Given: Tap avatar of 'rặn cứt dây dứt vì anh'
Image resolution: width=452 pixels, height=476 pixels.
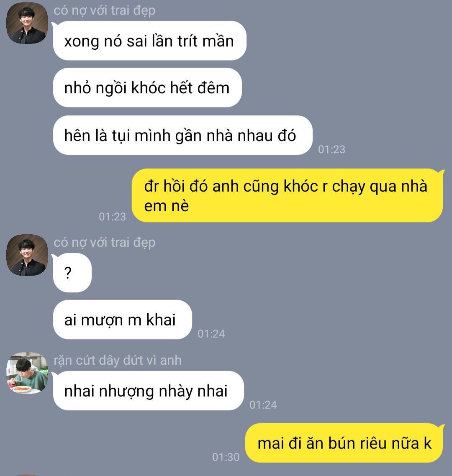Looking at the screenshot, I should [x=27, y=373].
